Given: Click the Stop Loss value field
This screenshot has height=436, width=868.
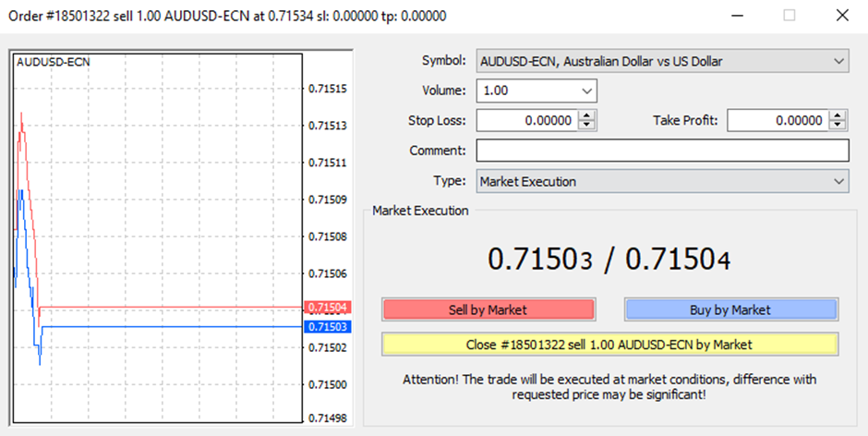Looking at the screenshot, I should tap(527, 121).
